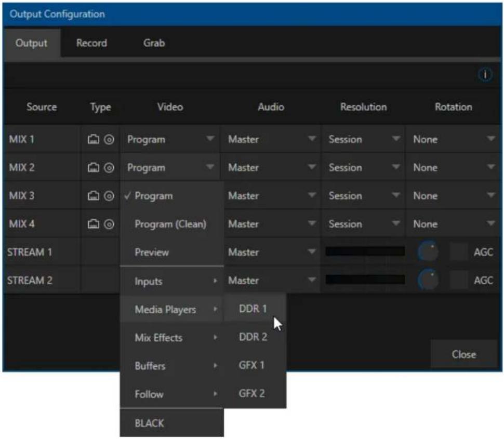This screenshot has height=439, width=504.
Task: Open MIX 2 Video dropdown
Action: pyautogui.click(x=170, y=167)
